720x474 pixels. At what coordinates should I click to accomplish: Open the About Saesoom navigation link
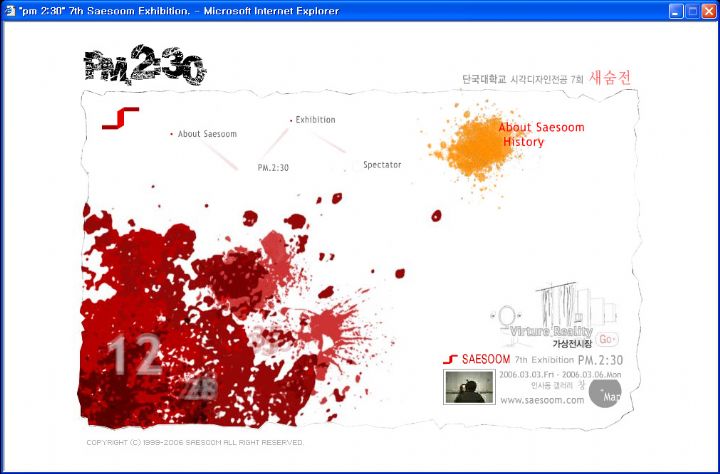207,134
